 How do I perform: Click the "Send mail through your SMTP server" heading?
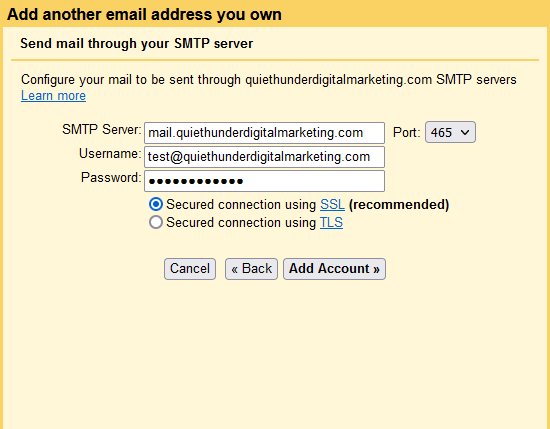coord(136,43)
